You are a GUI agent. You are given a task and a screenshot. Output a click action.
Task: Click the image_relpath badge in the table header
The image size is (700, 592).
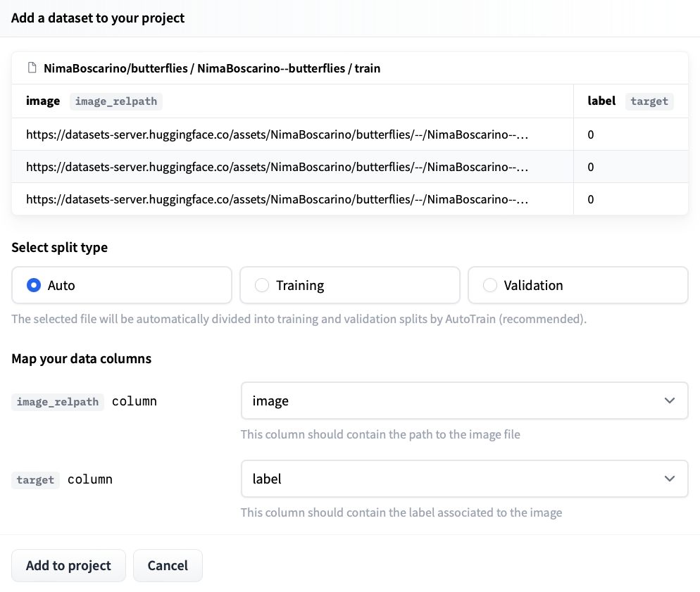115,101
